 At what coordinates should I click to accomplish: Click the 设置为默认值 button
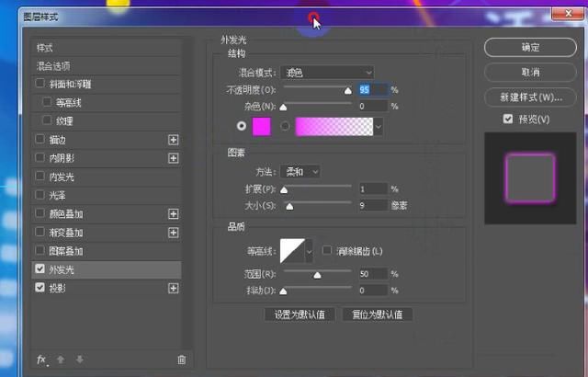[300, 314]
